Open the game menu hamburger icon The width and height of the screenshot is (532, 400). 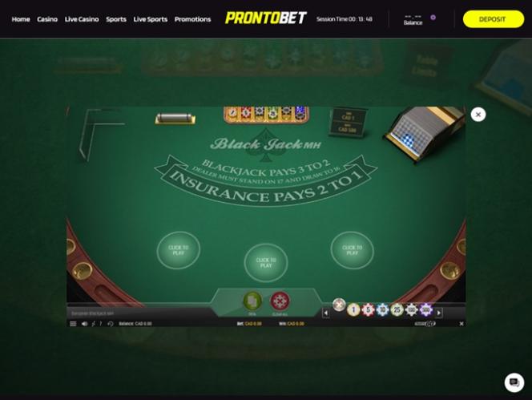[x=73, y=324]
